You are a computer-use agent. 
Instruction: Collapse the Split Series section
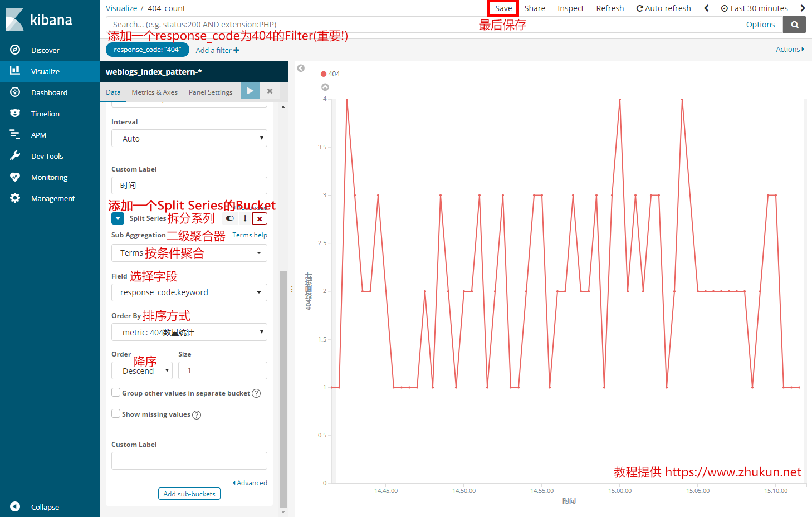coord(118,218)
